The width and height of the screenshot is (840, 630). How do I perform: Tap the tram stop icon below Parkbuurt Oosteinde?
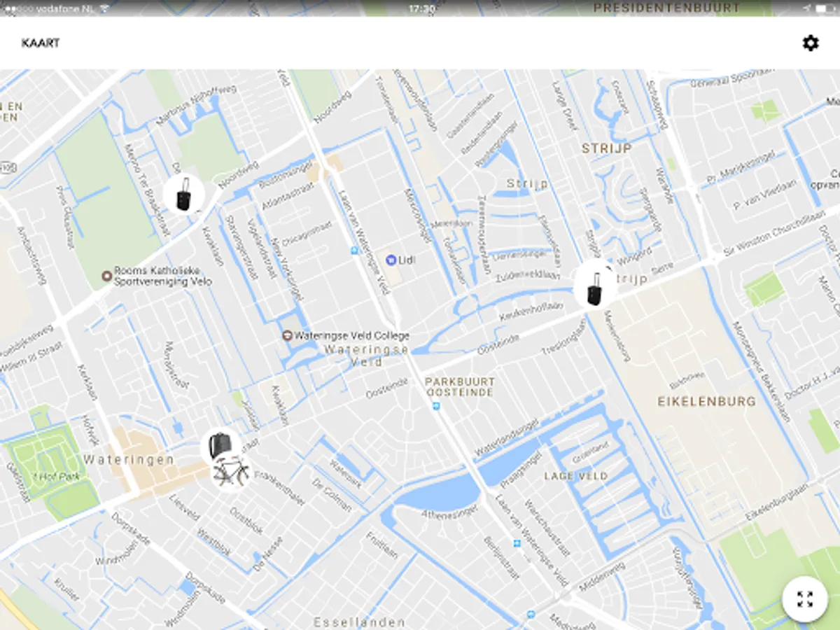click(436, 406)
